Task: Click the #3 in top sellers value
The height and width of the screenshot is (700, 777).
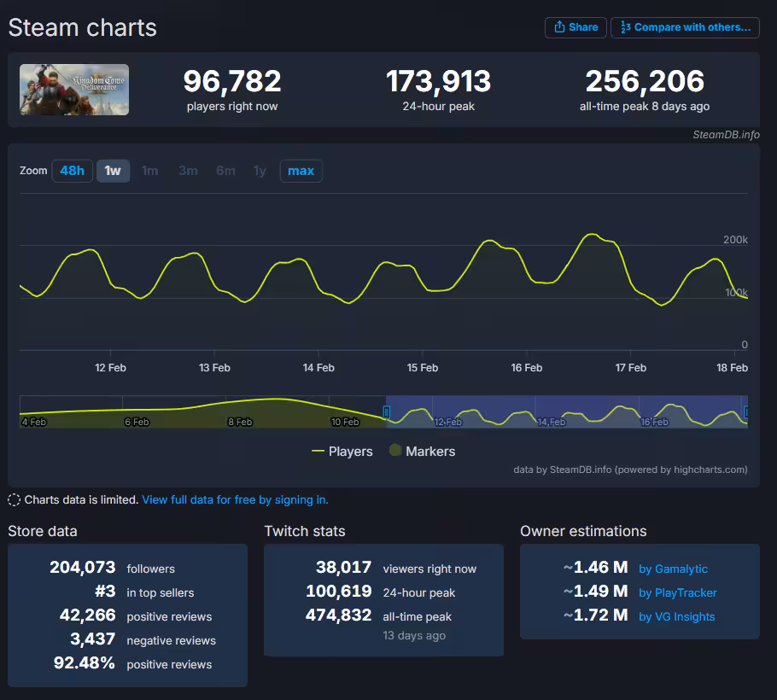Action: 105,591
